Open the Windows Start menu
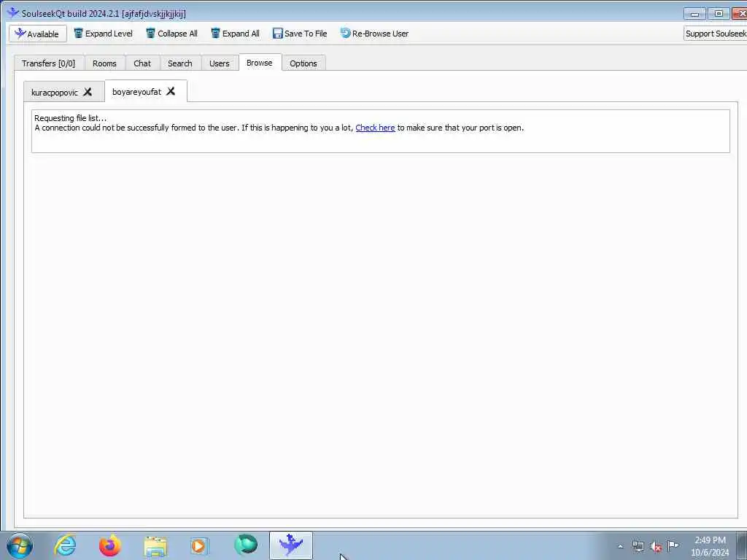747x560 pixels. [20, 545]
